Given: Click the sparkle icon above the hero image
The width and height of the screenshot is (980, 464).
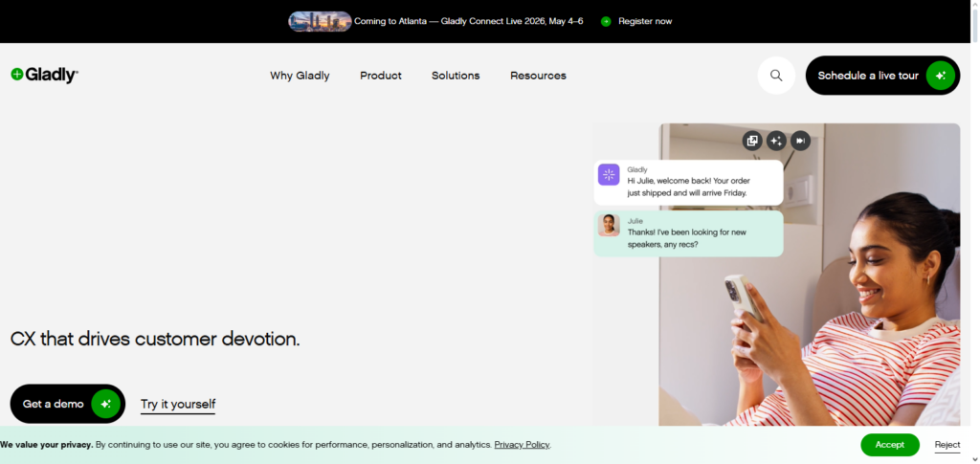Looking at the screenshot, I should pos(776,141).
